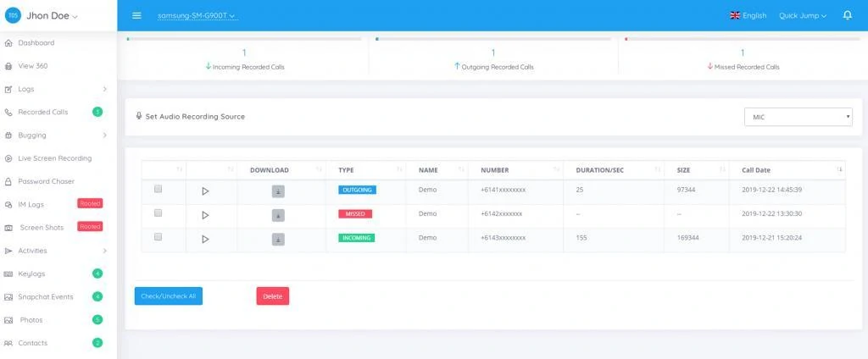Download the outgoing call recording
The width and height of the screenshot is (868, 359).
(278, 191)
